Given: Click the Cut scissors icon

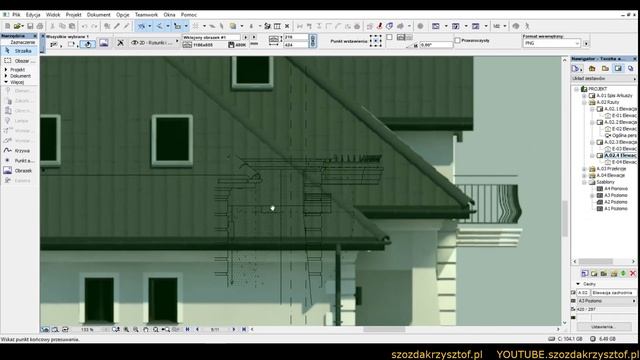Looking at the screenshot, I should coord(53,26).
